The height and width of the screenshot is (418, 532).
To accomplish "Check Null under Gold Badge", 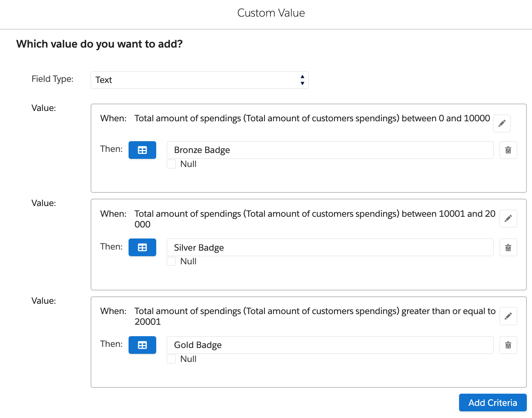I will pyautogui.click(x=171, y=359).
